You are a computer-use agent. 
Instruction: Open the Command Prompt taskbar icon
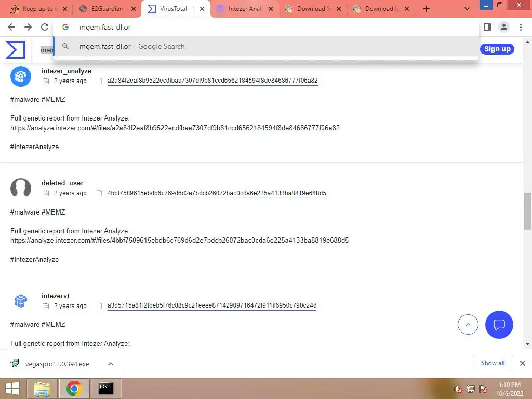106,389
